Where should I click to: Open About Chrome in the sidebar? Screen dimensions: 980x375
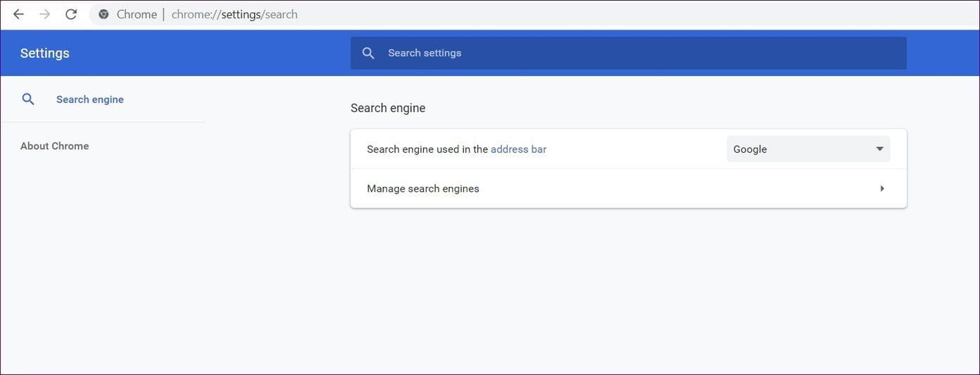(54, 146)
